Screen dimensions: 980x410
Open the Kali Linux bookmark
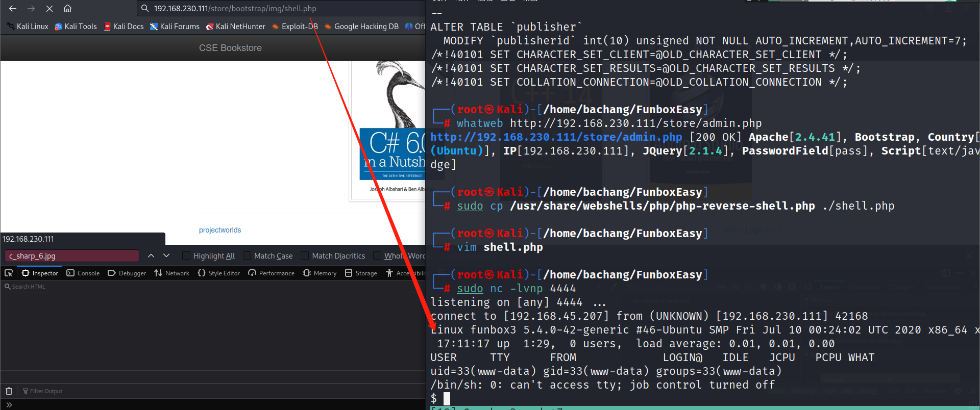(28, 27)
